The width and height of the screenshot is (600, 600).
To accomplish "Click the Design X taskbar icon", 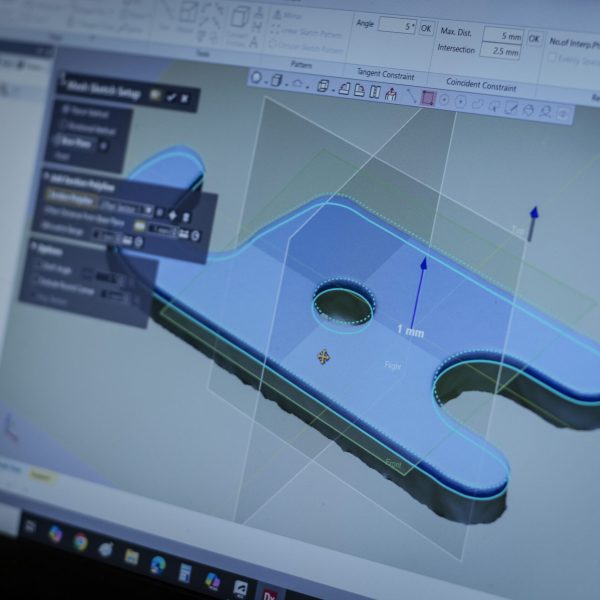I will point(268,591).
